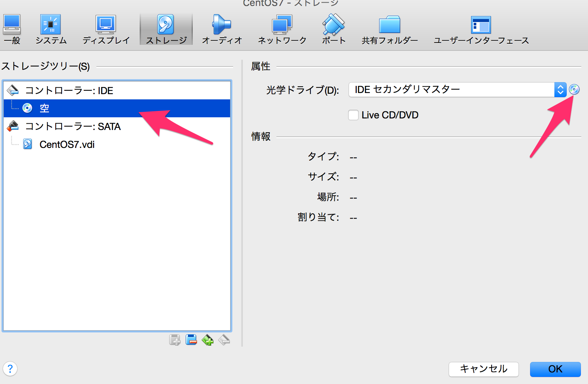
Task: Enable the Live CD/DVD checkbox
Action: [353, 115]
